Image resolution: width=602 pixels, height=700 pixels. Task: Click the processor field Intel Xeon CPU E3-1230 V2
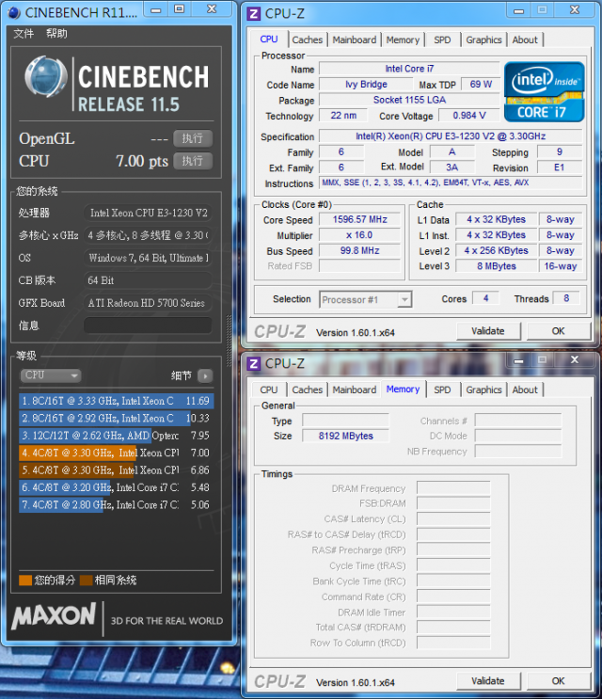click(x=148, y=213)
